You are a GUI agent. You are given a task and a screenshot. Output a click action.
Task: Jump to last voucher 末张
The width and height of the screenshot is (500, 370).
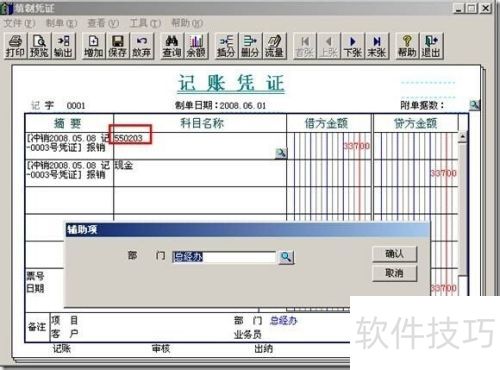click(377, 46)
